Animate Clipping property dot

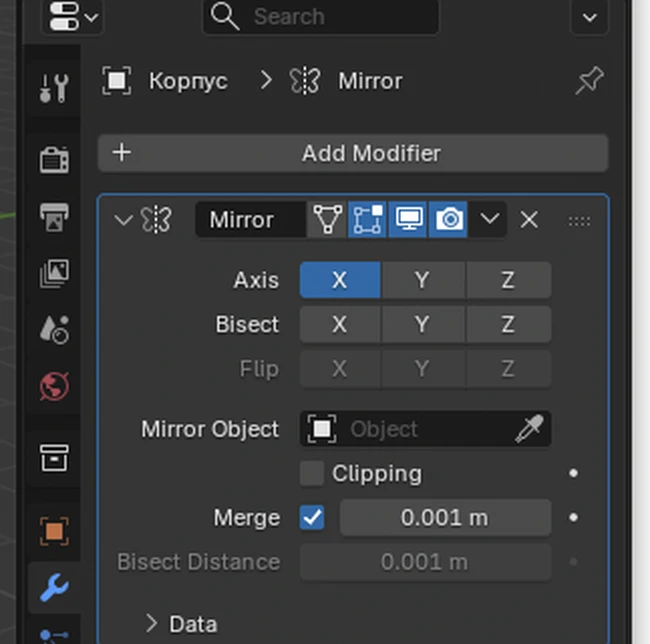pos(573,473)
